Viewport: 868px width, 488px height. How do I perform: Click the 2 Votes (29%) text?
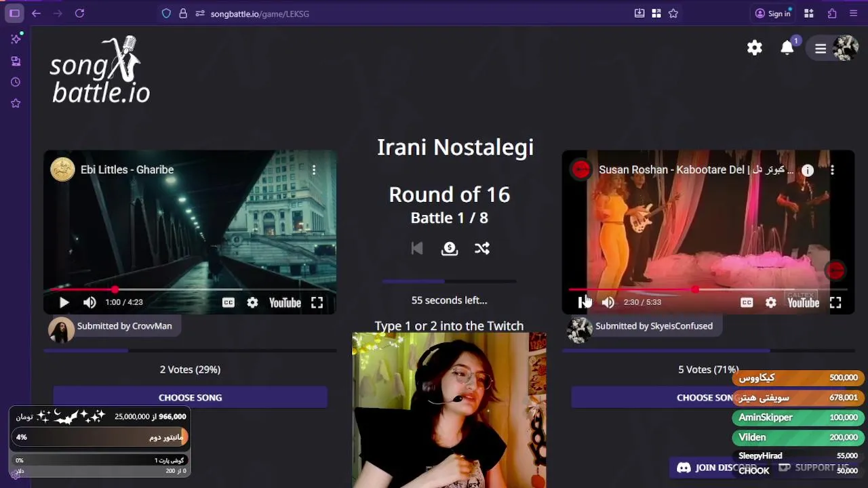pos(190,369)
